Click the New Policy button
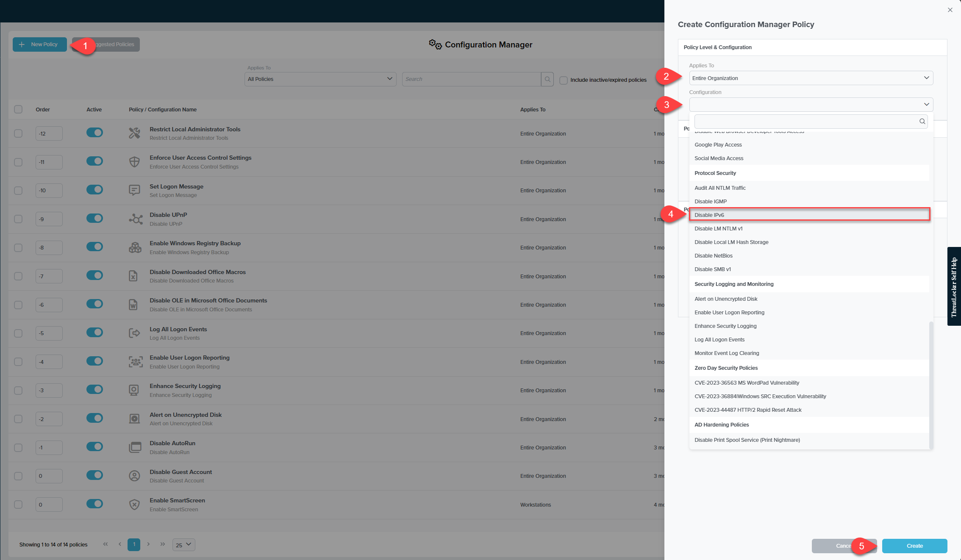 coord(39,44)
